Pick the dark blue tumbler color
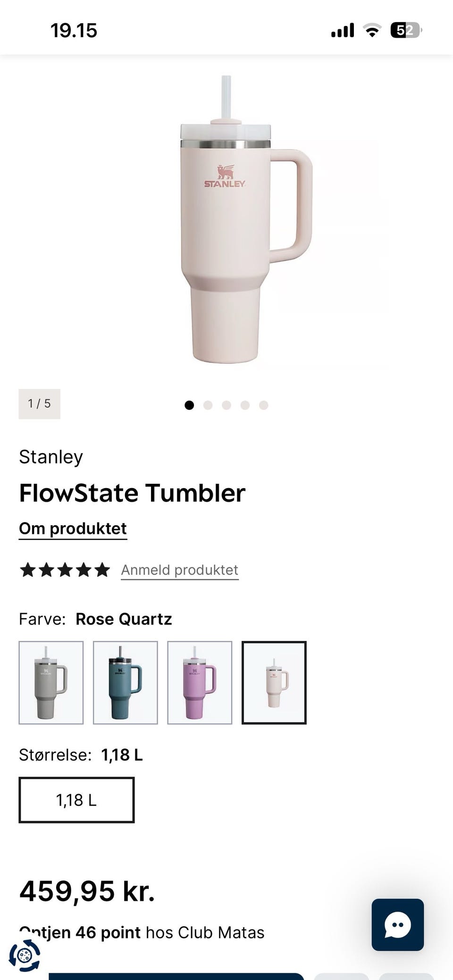The image size is (453, 980). click(x=125, y=682)
